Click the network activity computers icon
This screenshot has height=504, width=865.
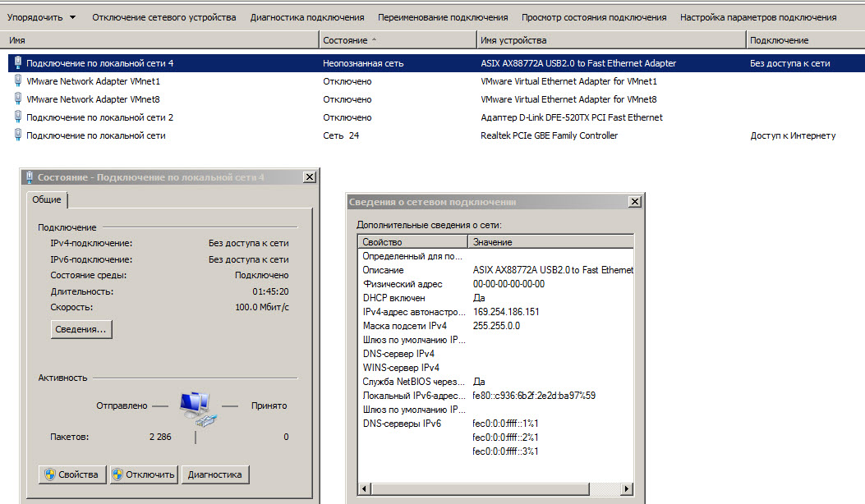pos(196,407)
